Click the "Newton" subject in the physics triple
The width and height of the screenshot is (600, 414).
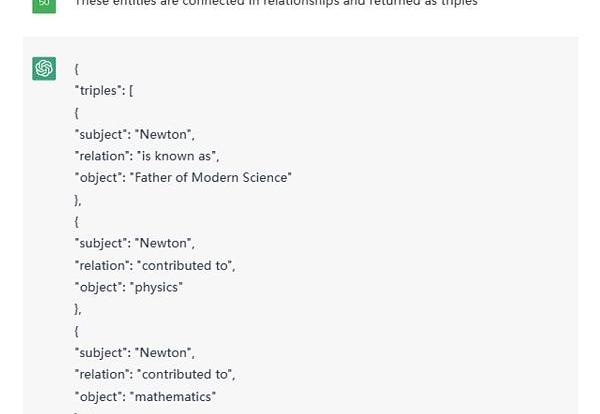pos(166,244)
